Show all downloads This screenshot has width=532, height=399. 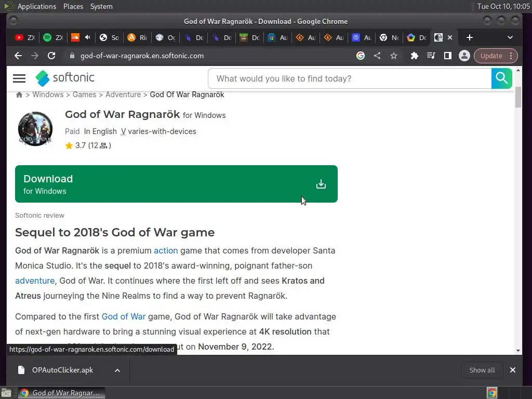click(x=482, y=370)
